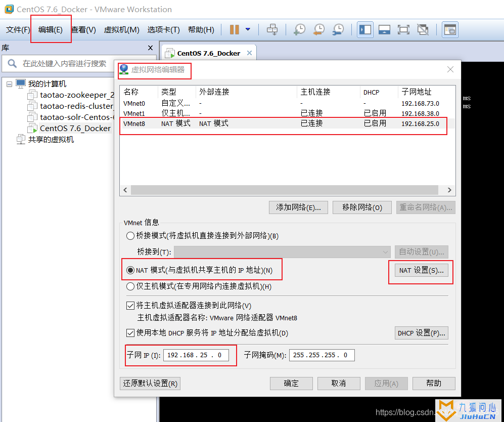Click the 移除网络(O) button
This screenshot has height=422, width=504.
(362, 207)
